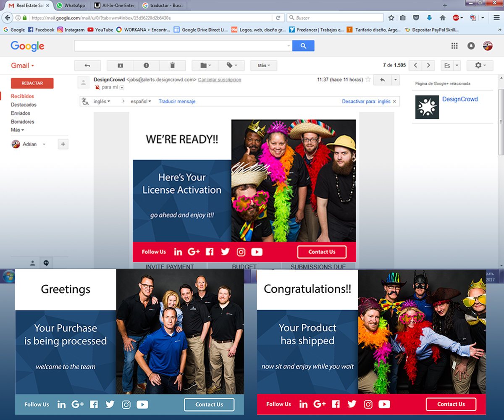
Task: Open Firefox downloads arrow
Action: point(429,18)
